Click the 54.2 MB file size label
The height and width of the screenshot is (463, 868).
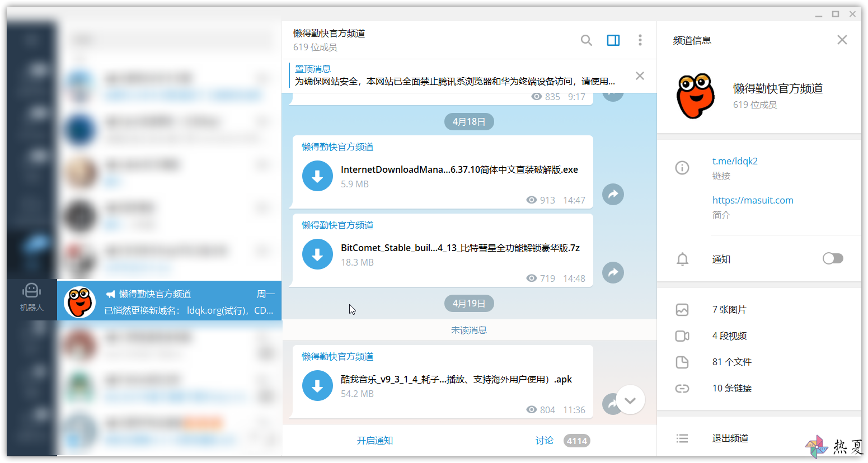358,394
